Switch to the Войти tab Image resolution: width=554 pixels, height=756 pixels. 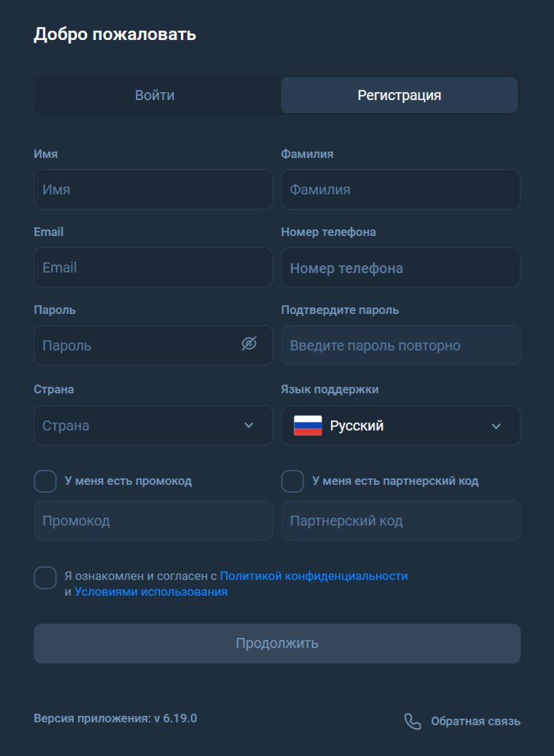pos(153,94)
